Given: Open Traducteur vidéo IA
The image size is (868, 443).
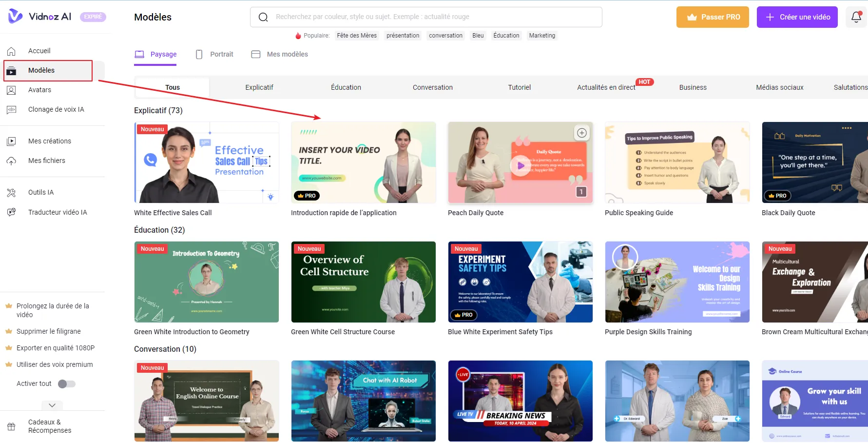Looking at the screenshot, I should coord(58,212).
